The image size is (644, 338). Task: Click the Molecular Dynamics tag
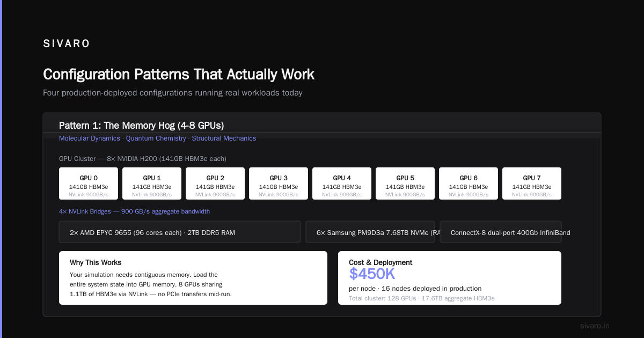(x=90, y=138)
